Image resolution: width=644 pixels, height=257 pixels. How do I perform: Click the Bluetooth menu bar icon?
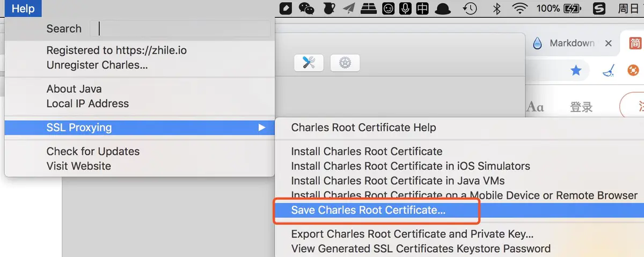point(497,9)
